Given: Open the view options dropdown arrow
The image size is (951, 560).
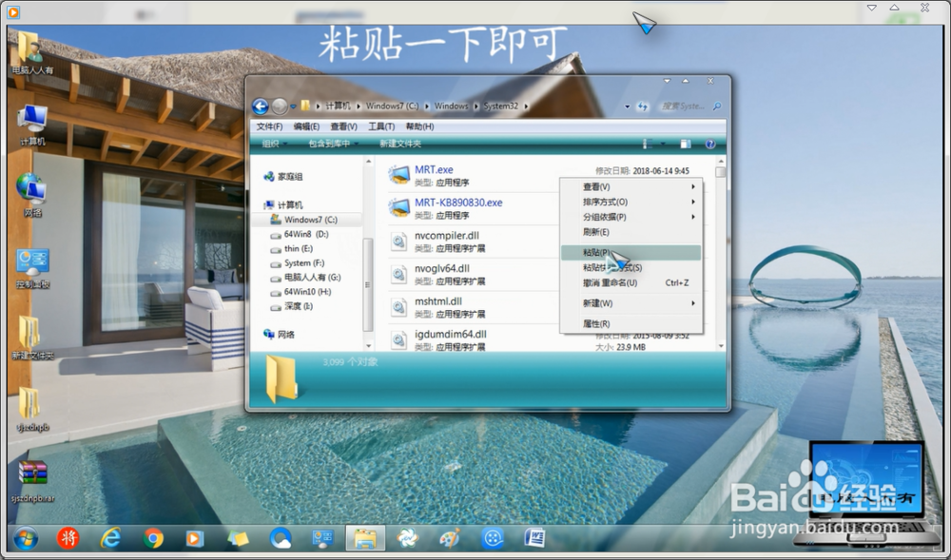Looking at the screenshot, I should tap(663, 145).
